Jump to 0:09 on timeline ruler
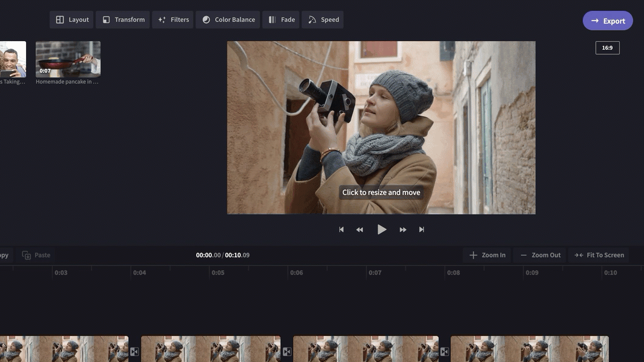The height and width of the screenshot is (362, 644). (532, 272)
